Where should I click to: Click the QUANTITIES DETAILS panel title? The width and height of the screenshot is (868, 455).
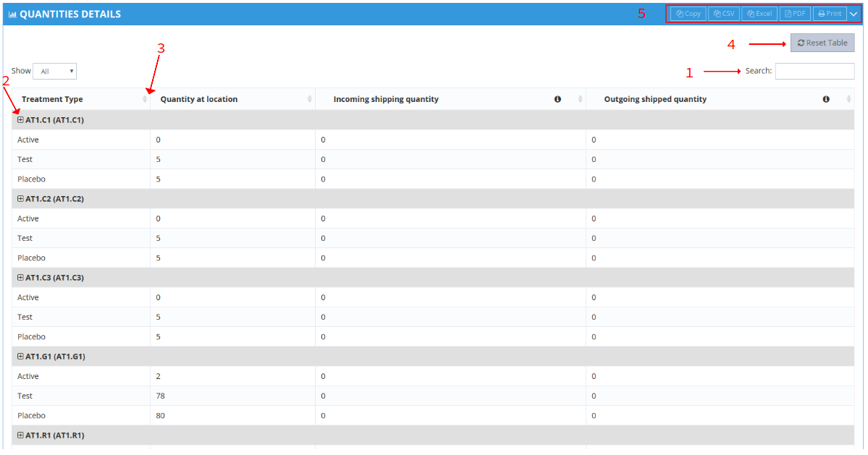tap(70, 14)
